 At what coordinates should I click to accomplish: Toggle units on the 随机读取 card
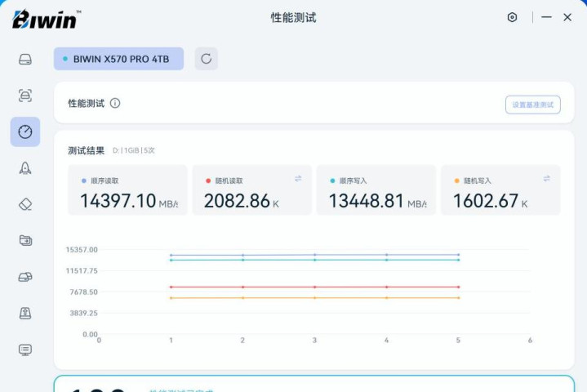298,178
